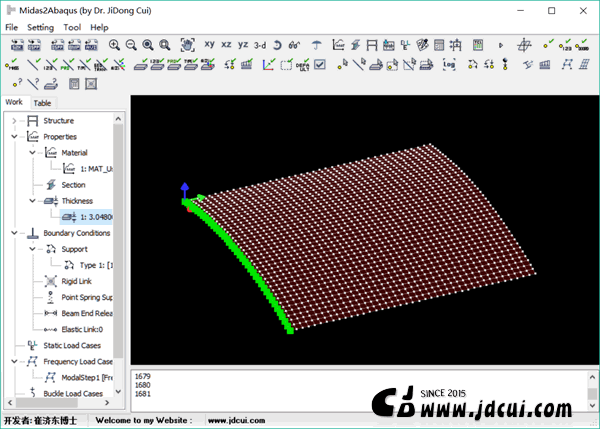Click the play triangle toolbar icon
The height and width of the screenshot is (429, 600).
(501, 46)
